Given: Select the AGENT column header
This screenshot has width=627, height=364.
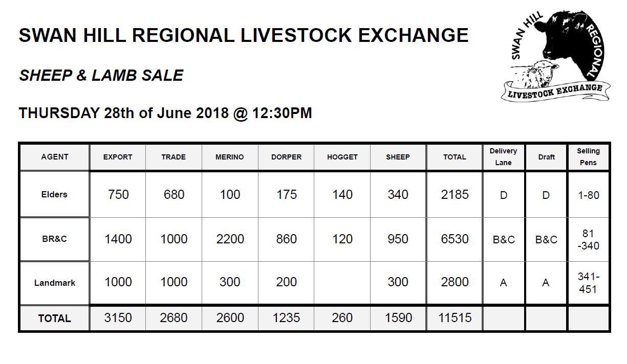Looking at the screenshot, I should [54, 157].
